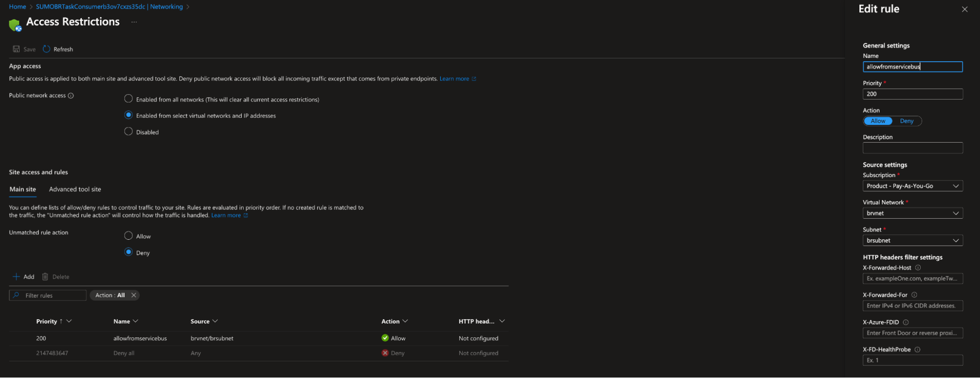Viewport: 980px width, 378px height.
Task: Click the Delete trash icon
Action: click(x=45, y=277)
